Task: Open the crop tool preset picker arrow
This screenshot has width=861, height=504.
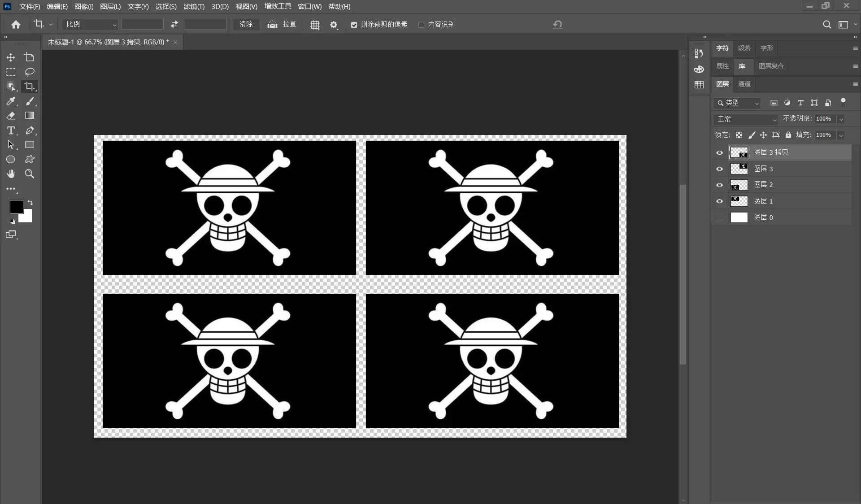Action: click(51, 25)
